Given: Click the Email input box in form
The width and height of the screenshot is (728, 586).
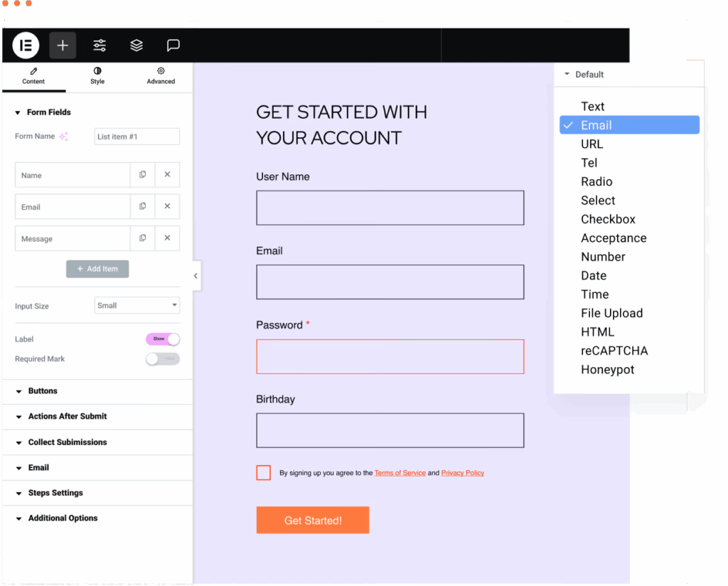Looking at the screenshot, I should pyautogui.click(x=390, y=282).
